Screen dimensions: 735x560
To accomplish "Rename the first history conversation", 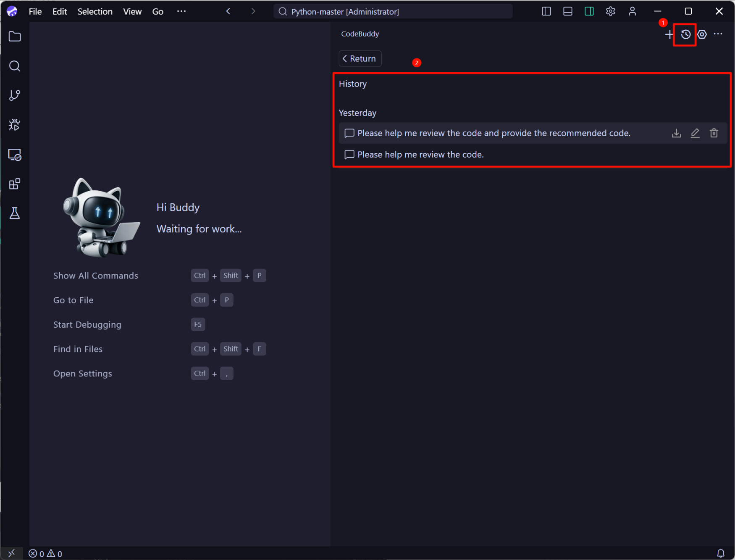I will [x=695, y=133].
